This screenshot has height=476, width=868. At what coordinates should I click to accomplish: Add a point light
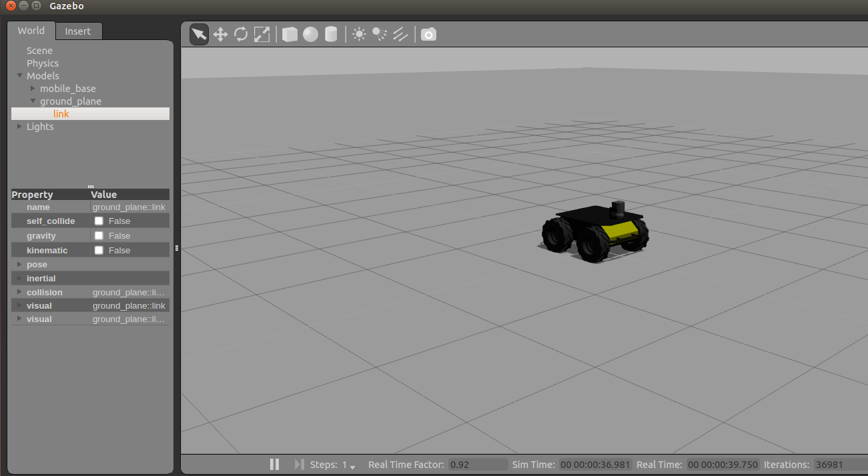click(x=359, y=34)
